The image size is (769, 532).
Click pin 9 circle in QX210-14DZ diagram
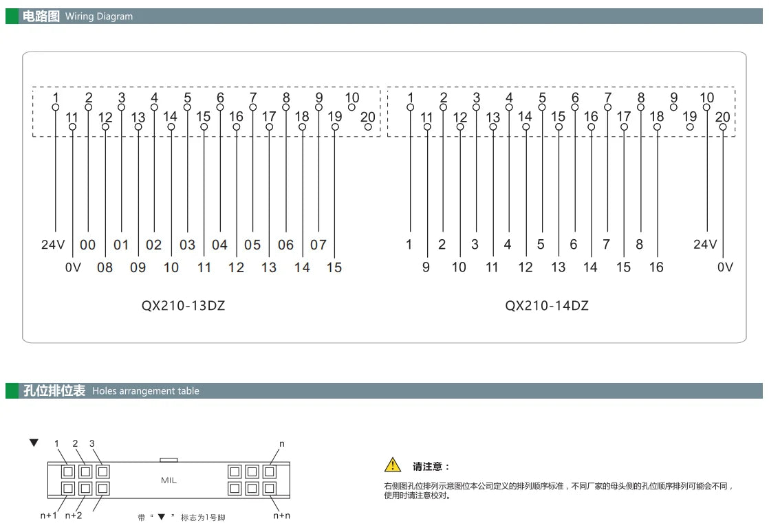click(674, 107)
